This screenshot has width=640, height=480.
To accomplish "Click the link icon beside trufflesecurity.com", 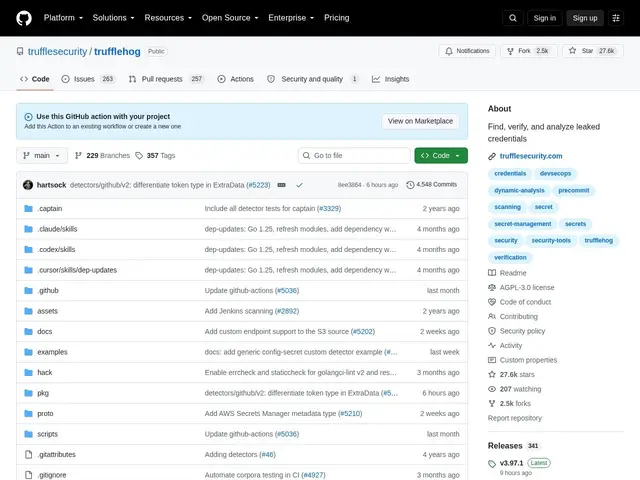I will tap(492, 156).
